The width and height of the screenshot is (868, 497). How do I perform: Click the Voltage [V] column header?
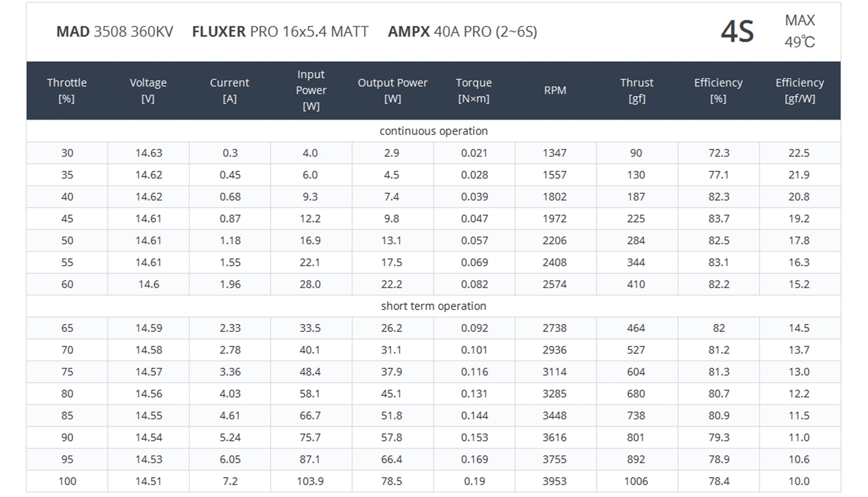click(148, 91)
